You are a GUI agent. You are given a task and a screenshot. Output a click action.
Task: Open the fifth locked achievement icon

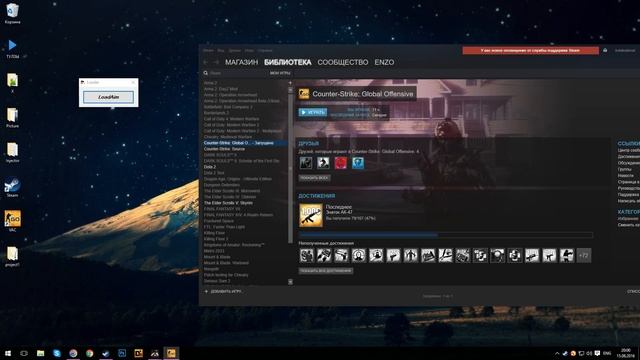[376, 256]
